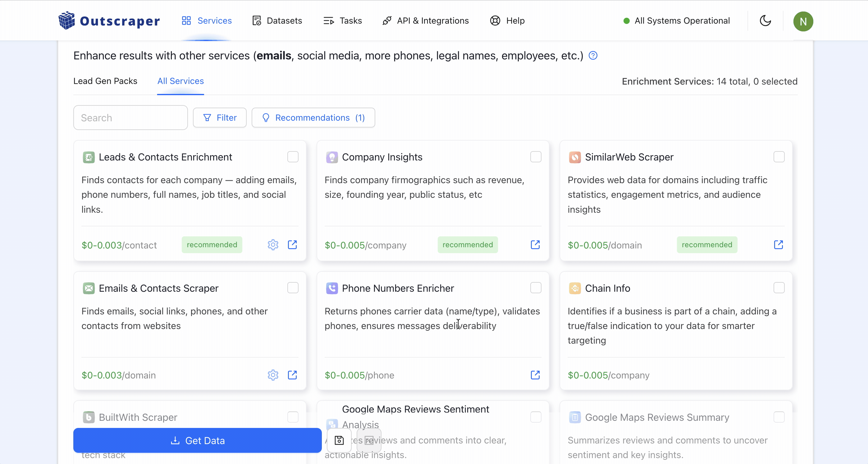Screen dimensions: 868x464
Task: Click the Company Insights title
Action: (382, 157)
